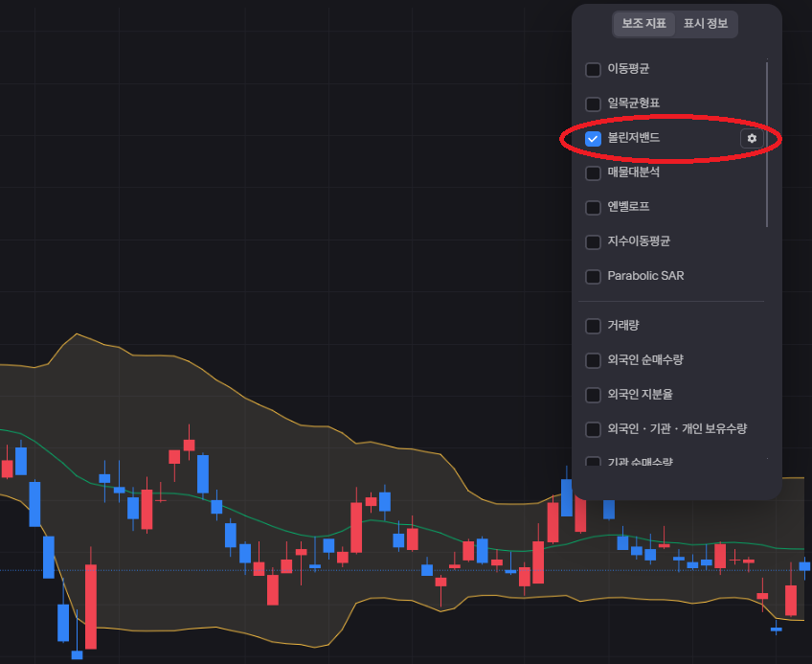Uncheck the 볼린저밴드 checkbox

tap(593, 138)
